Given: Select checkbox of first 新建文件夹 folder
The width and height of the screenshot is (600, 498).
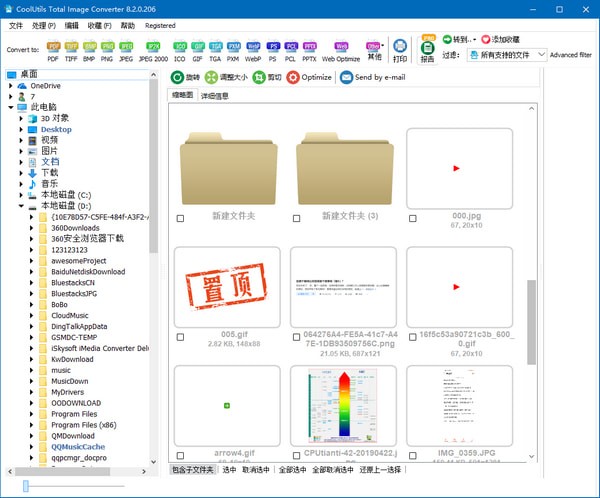Looking at the screenshot, I should [x=180, y=217].
